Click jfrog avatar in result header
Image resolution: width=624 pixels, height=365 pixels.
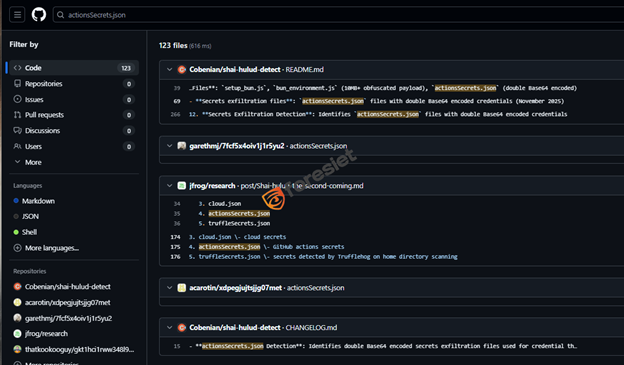click(182, 186)
